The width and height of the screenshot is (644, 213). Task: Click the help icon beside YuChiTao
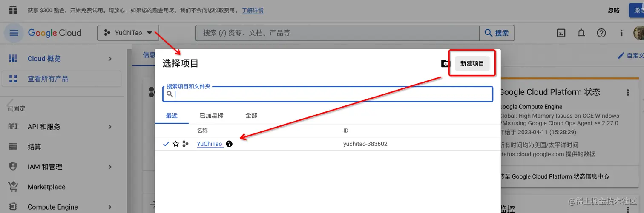coord(229,144)
